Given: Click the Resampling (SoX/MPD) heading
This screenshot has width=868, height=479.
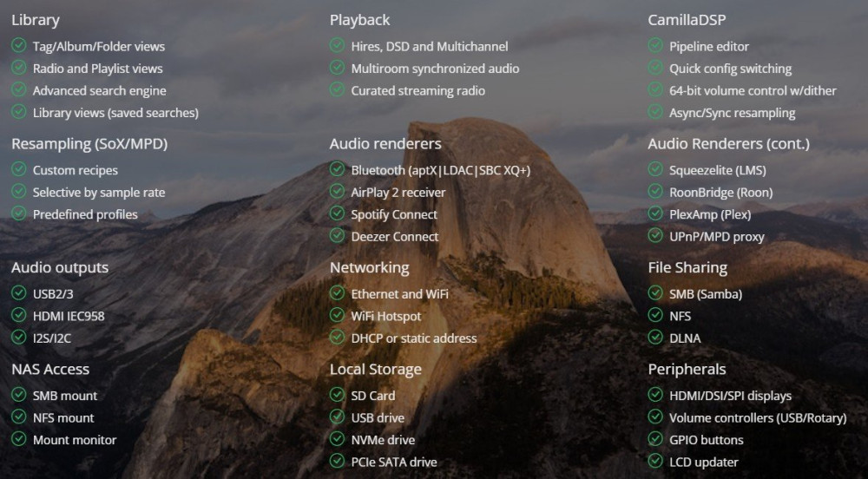Looking at the screenshot, I should (x=89, y=143).
